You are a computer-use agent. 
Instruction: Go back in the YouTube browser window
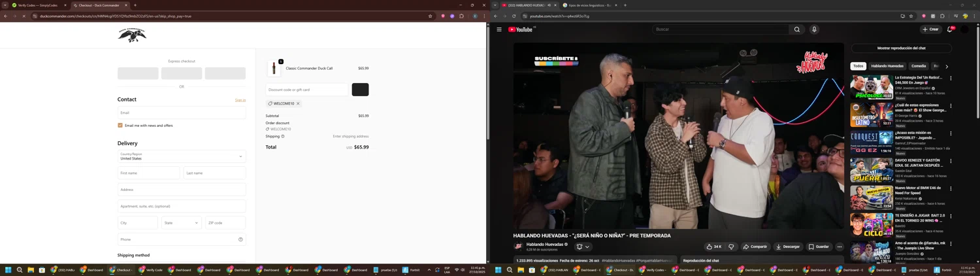click(x=496, y=16)
